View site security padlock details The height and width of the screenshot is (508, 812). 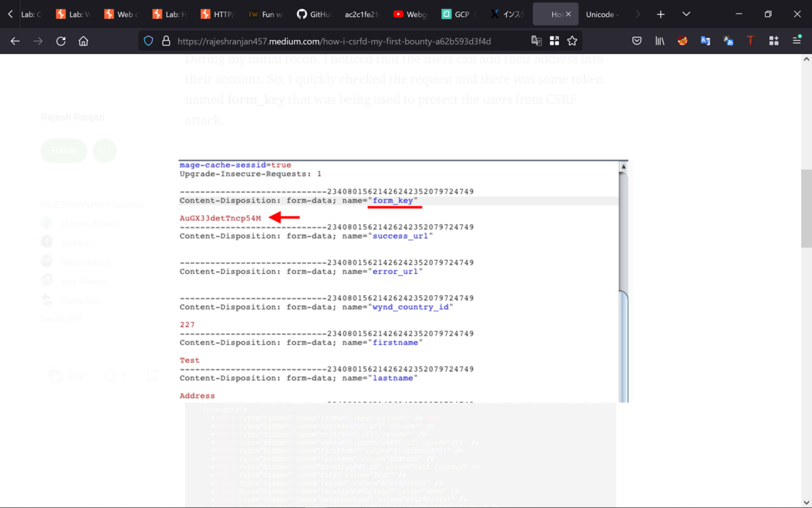166,41
